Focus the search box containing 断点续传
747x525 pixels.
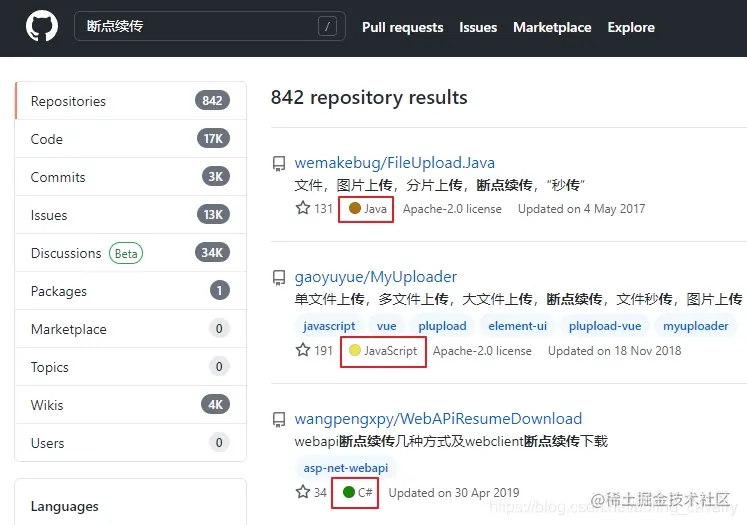pos(210,26)
